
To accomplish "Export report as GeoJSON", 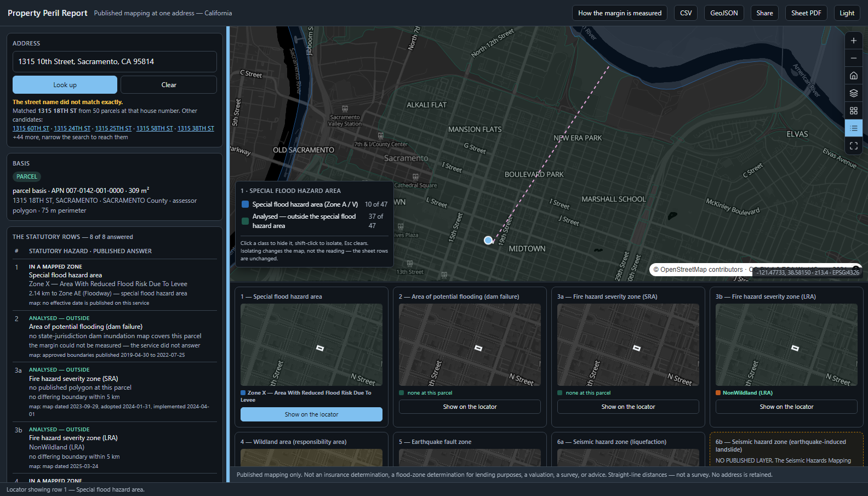I will tap(724, 13).
